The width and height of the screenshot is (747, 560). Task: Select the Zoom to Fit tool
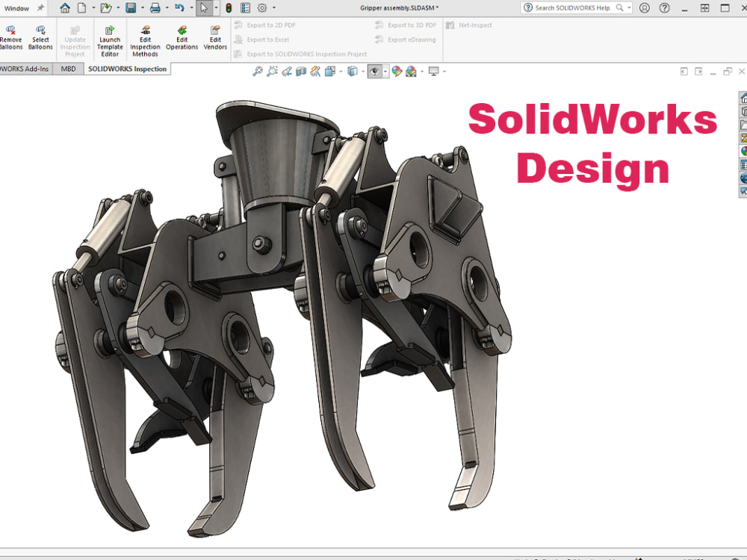tap(258, 71)
